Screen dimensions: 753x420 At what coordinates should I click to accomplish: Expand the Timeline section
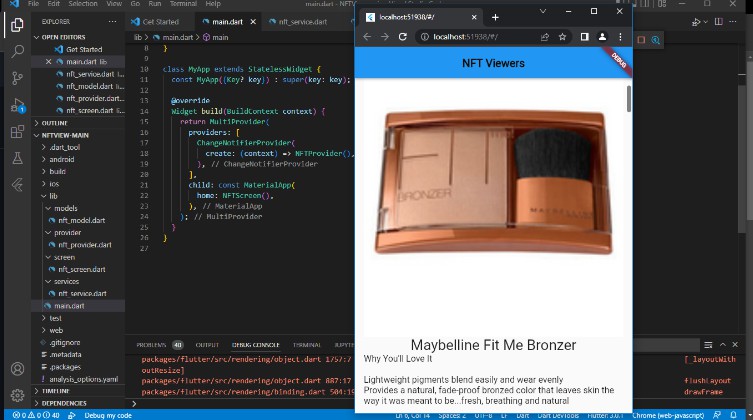click(55, 391)
